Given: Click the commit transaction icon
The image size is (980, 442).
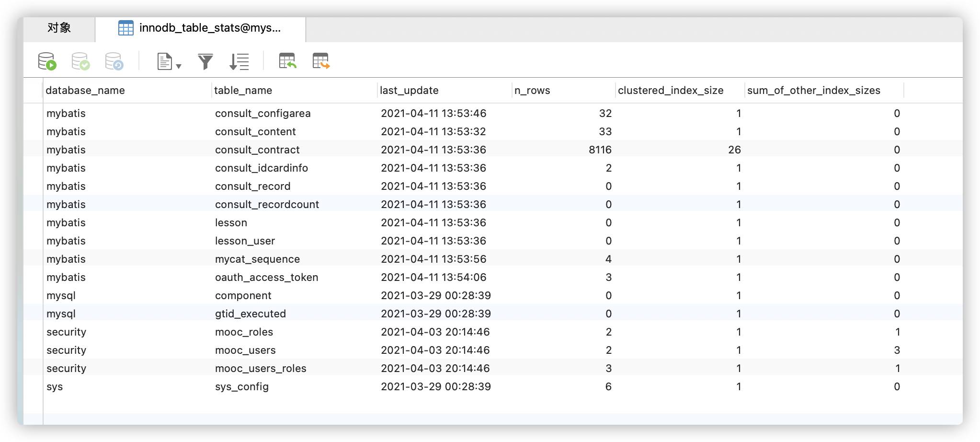Looking at the screenshot, I should tap(80, 61).
